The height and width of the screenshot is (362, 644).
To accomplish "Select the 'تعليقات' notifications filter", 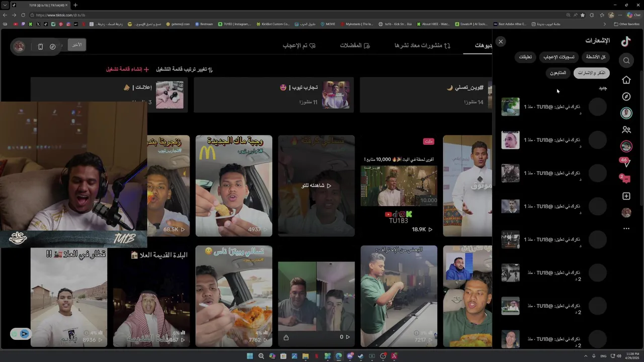I will [x=525, y=57].
